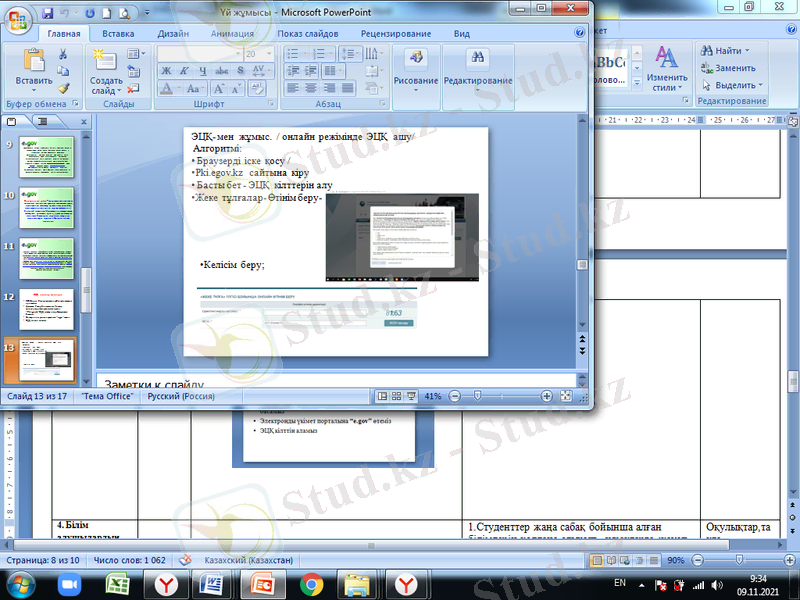
Task: Open the Editing (Редактирование) binoculars group
Action: 477,66
